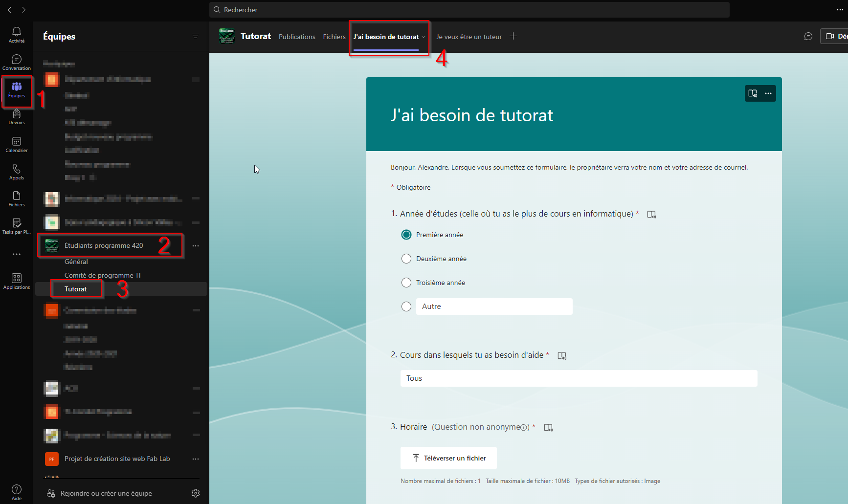
Task: Open the teams list filter icon
Action: tap(196, 36)
